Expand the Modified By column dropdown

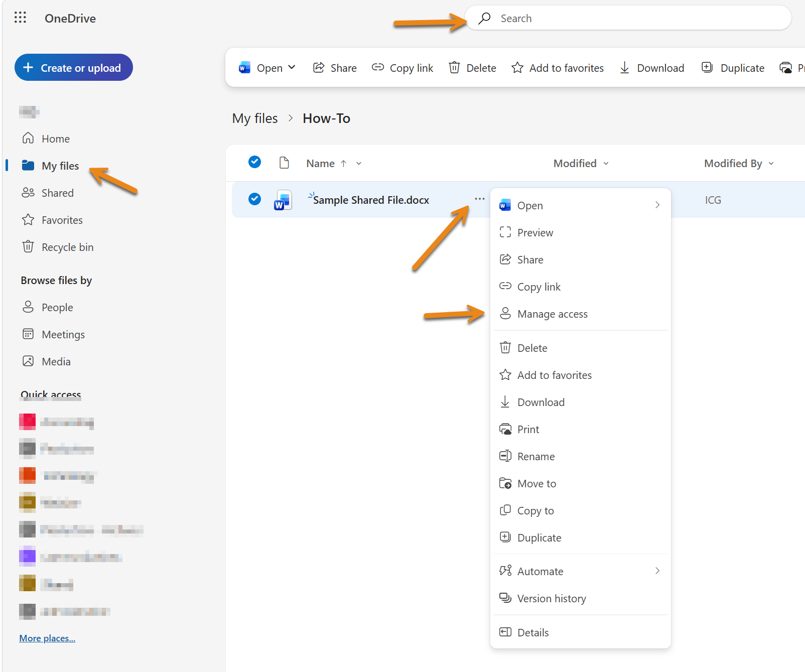coord(771,164)
